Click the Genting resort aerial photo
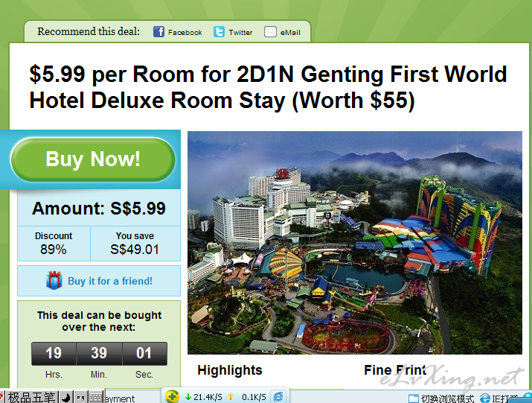532x403 pixels. point(355,243)
